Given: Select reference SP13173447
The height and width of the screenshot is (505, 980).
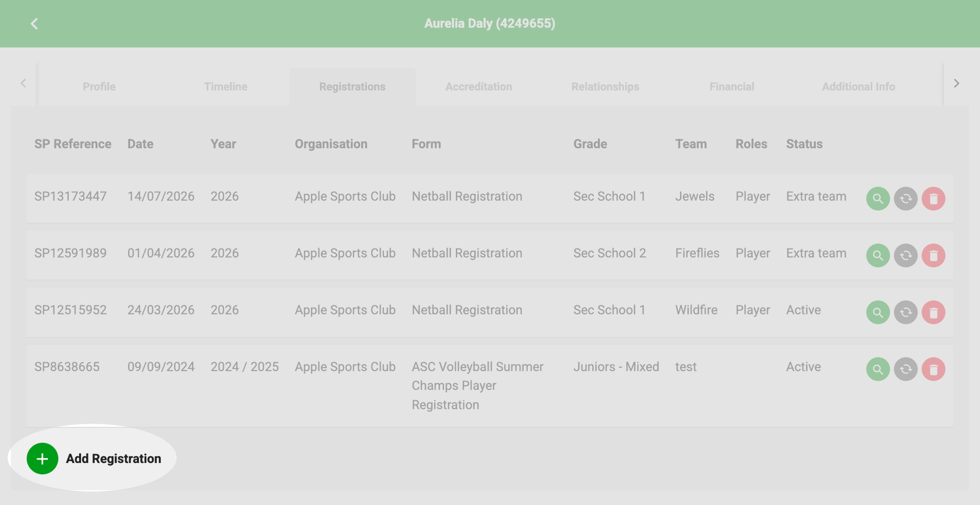Looking at the screenshot, I should click(70, 196).
